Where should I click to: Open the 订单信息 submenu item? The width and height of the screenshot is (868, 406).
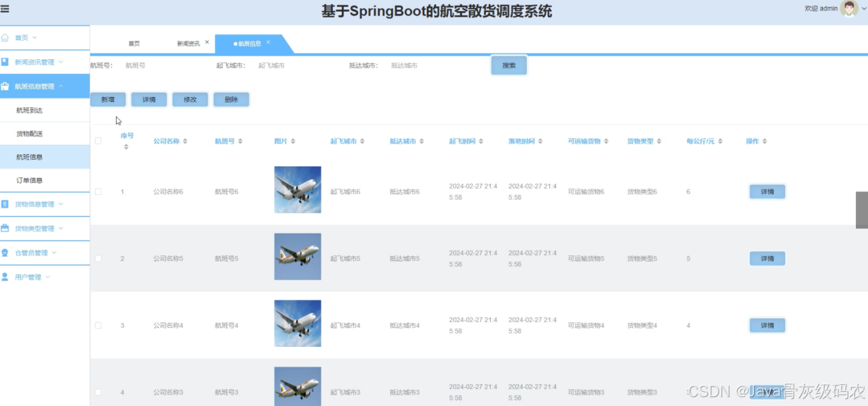pyautogui.click(x=45, y=181)
